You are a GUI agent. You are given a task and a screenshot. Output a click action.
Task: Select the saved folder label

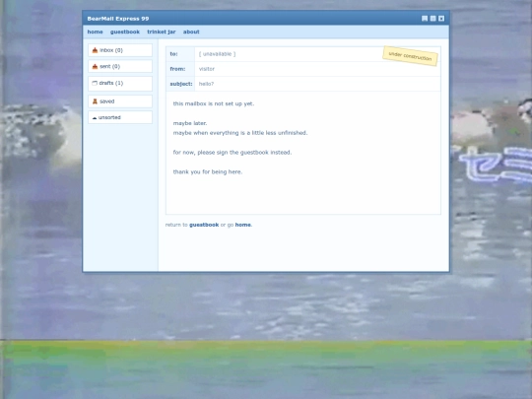[106, 101]
